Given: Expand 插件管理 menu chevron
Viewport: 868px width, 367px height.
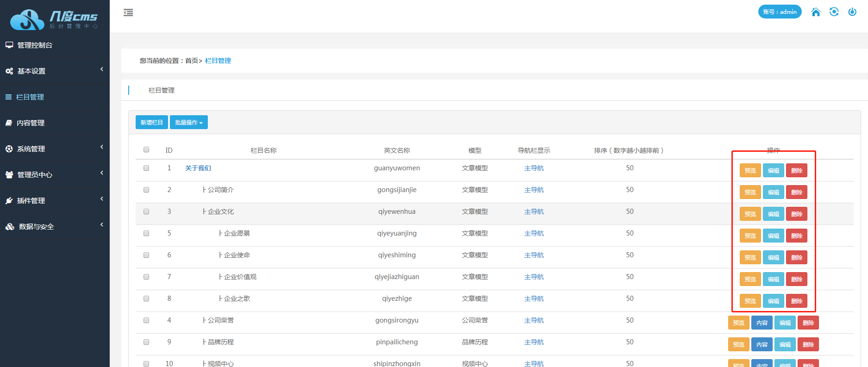Looking at the screenshot, I should click(102, 199).
